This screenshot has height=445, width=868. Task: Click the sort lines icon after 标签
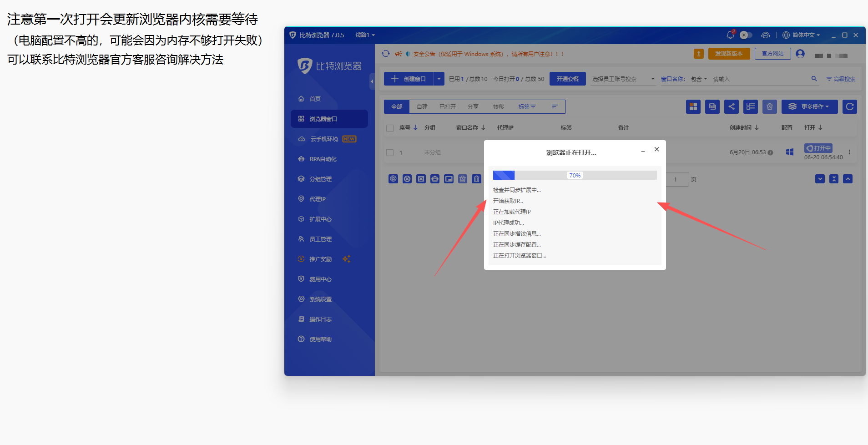pos(555,106)
